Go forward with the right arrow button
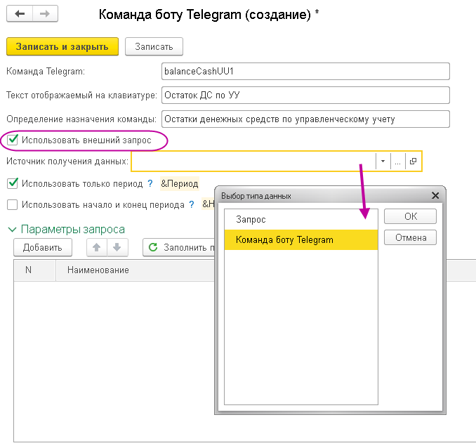The image size is (476, 448). tap(45, 13)
